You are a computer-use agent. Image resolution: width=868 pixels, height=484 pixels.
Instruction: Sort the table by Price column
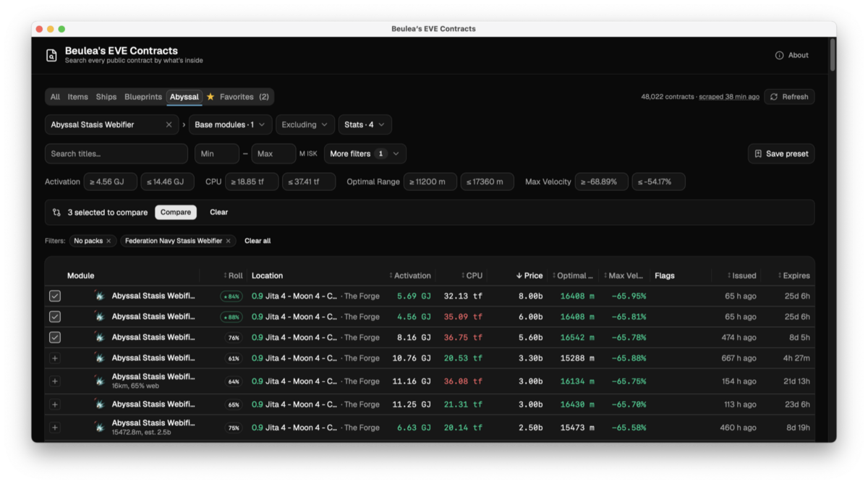pos(529,276)
